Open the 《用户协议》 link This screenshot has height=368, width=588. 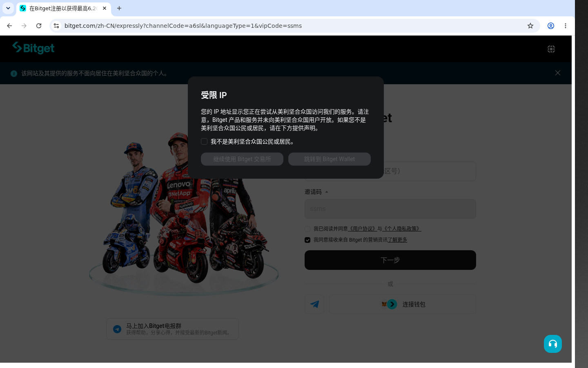[362, 229]
